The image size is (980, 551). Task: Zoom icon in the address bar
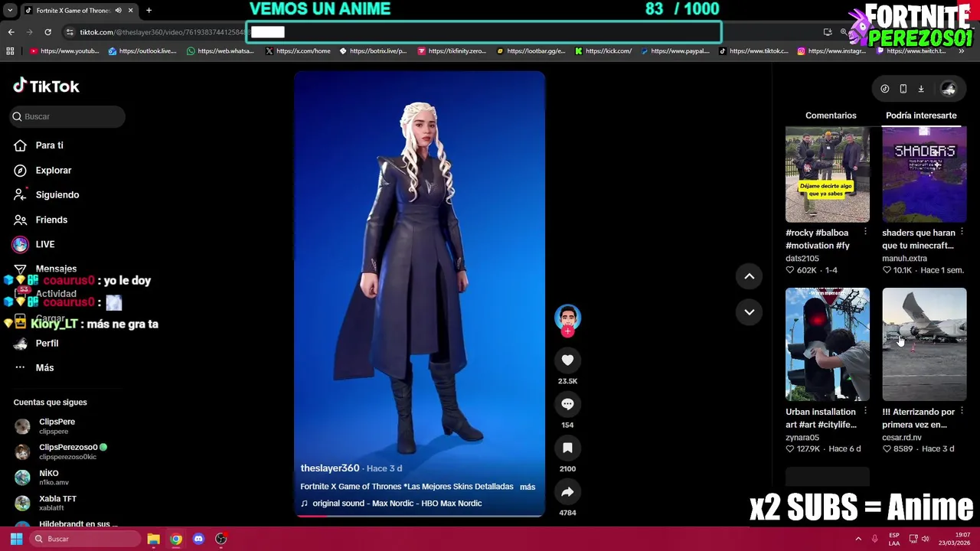[843, 32]
